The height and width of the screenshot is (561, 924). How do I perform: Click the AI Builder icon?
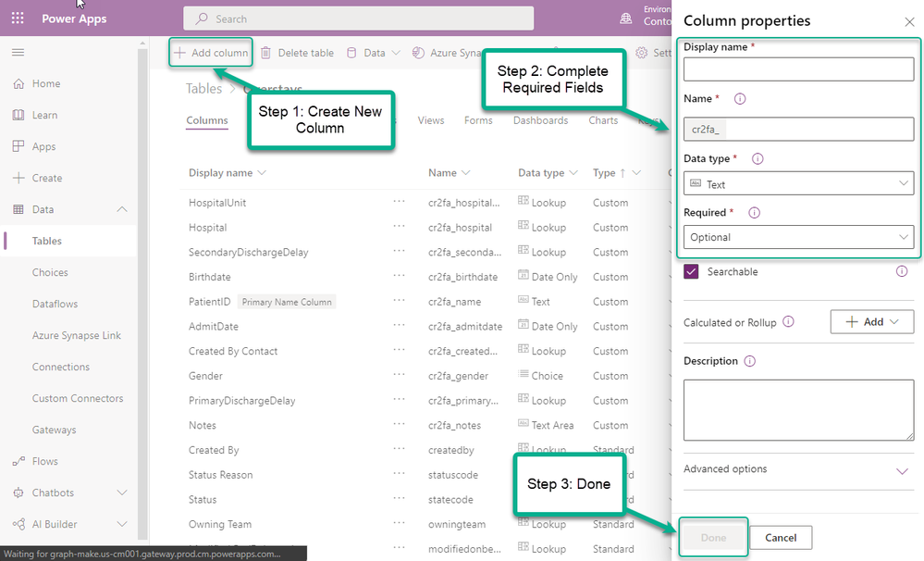click(x=18, y=524)
